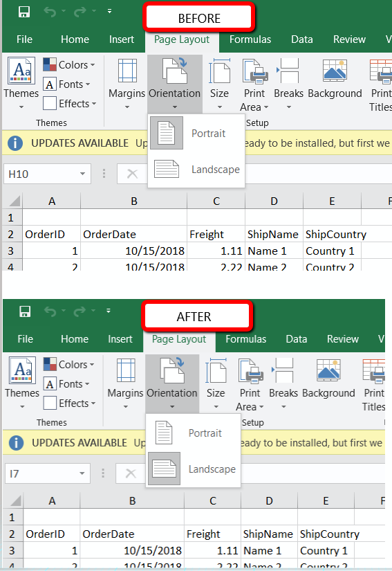Select Formulas tab in BEFORE window
This screenshot has width=392, height=571.
click(x=250, y=39)
